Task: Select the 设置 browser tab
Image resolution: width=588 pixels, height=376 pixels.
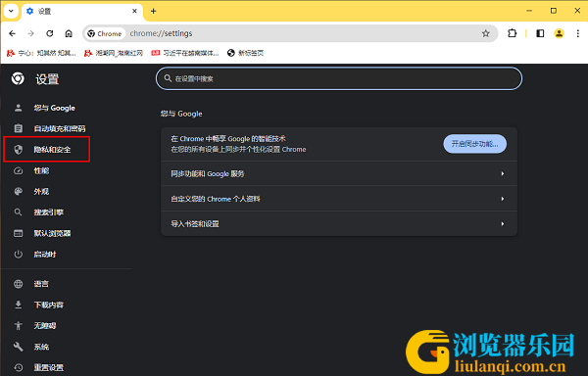Action: (82, 11)
